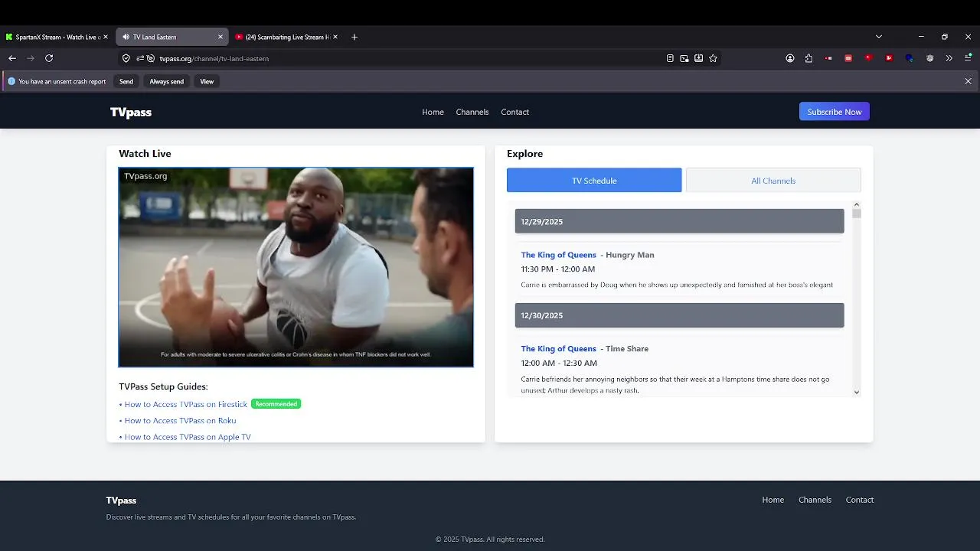
Task: Dismiss the crash report notification bar
Action: click(x=968, y=81)
